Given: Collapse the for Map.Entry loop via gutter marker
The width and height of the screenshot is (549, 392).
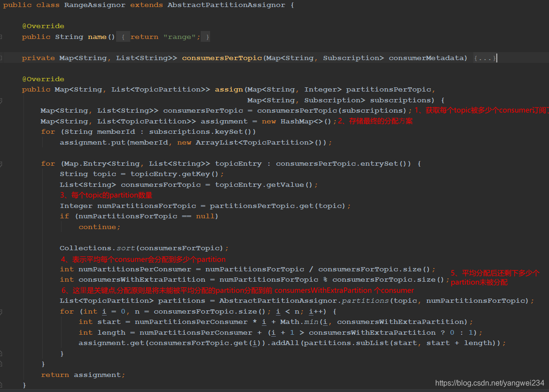Looking at the screenshot, I should [1, 164].
